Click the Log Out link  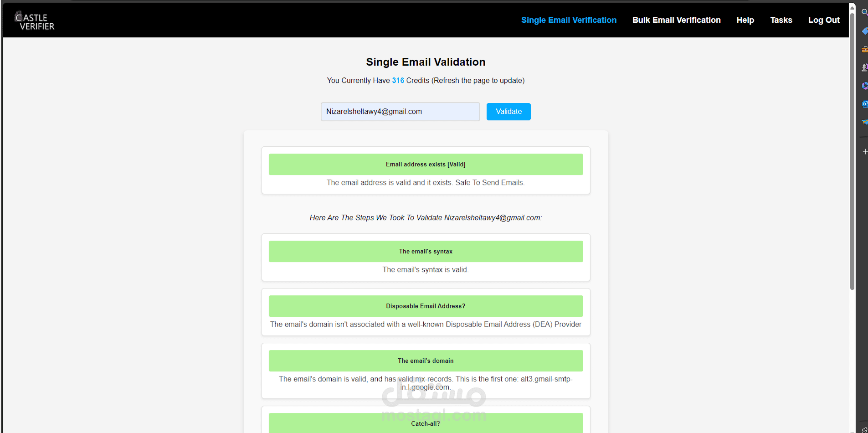tap(824, 20)
